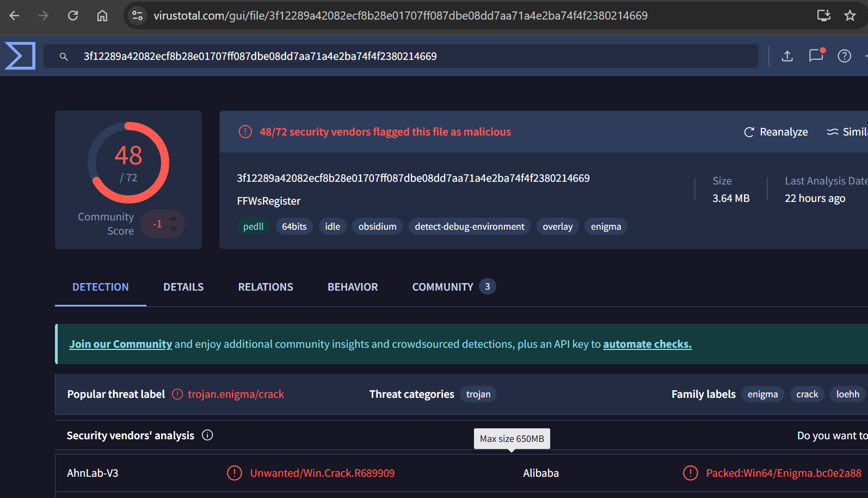Open the COMMUNITY tab
The height and width of the screenshot is (498, 868).
pos(454,287)
